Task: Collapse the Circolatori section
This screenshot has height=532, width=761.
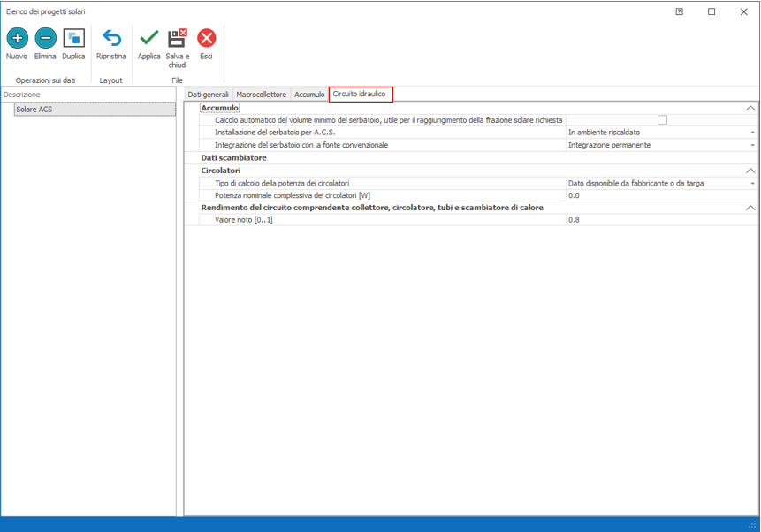Action: click(750, 171)
